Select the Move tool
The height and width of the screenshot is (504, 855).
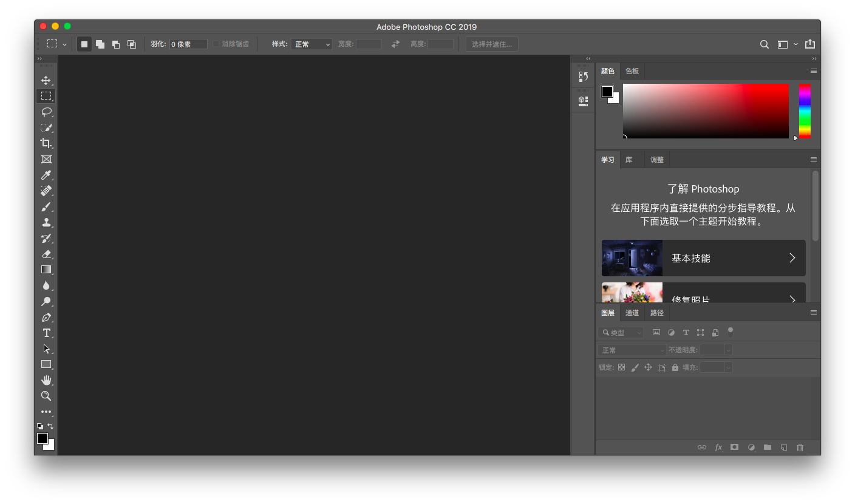click(46, 80)
